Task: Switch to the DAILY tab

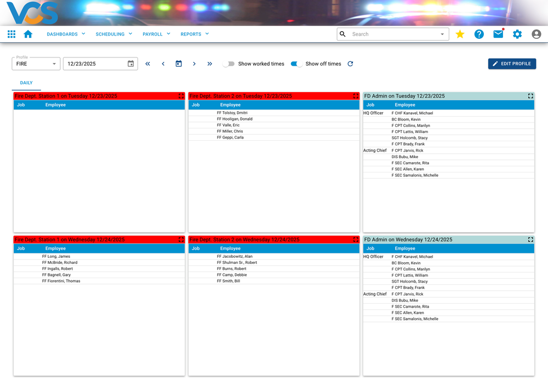Action: 26,82
